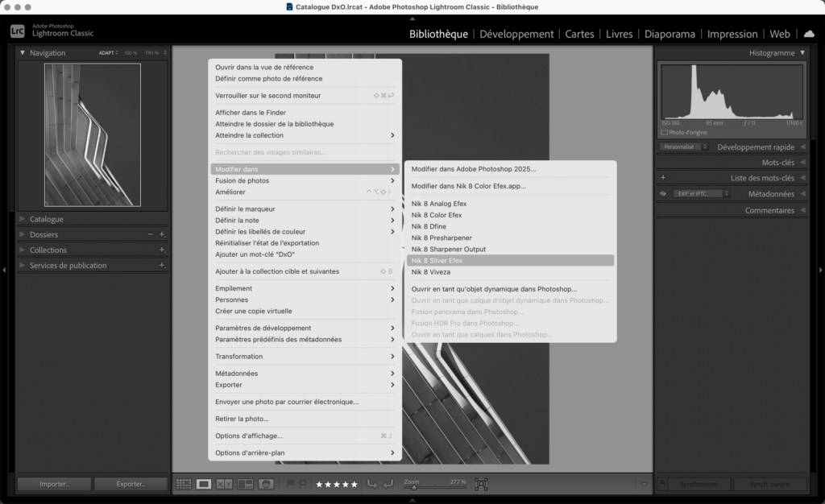The height and width of the screenshot is (504, 825).
Task: Select 100 % zoom in Navigation header
Action: [x=131, y=53]
